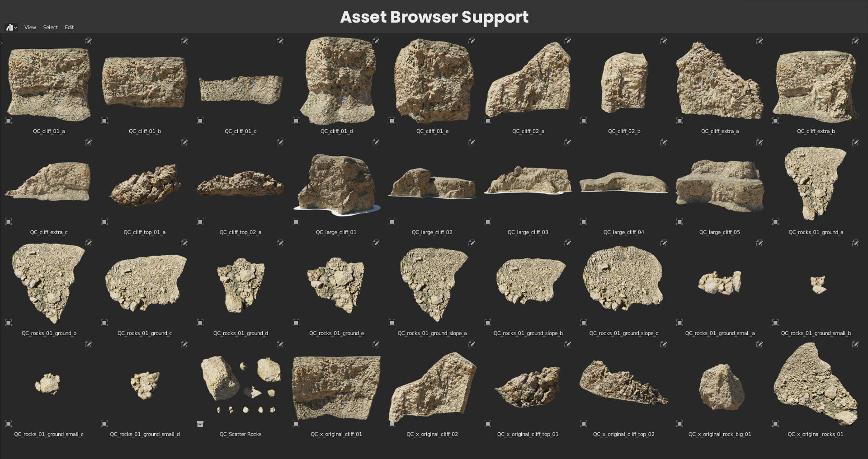Click the QC_cliff_top_01_a name label
This screenshot has width=868, height=459.
tap(145, 232)
